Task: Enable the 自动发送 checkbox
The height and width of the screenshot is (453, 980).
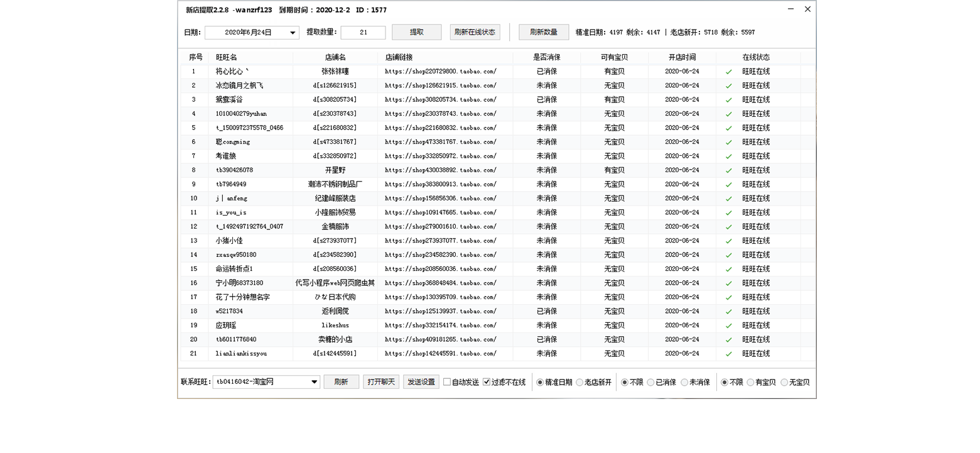Action: coord(447,382)
